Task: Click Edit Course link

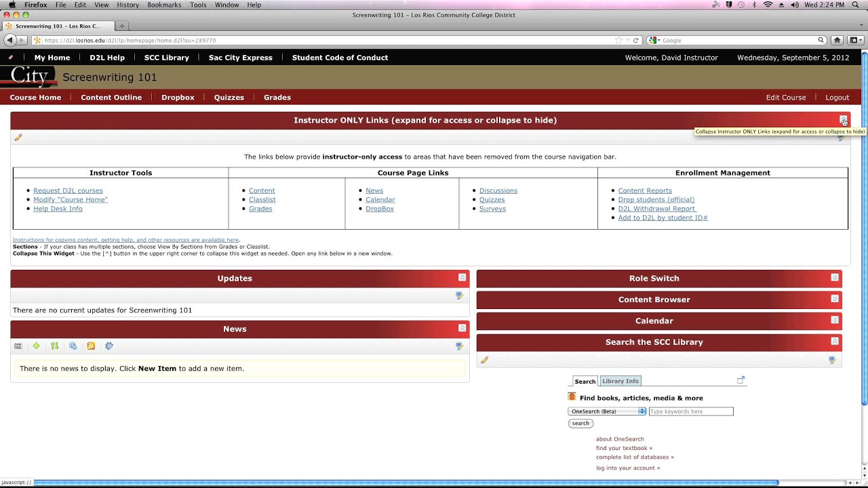Action: pyautogui.click(x=786, y=98)
